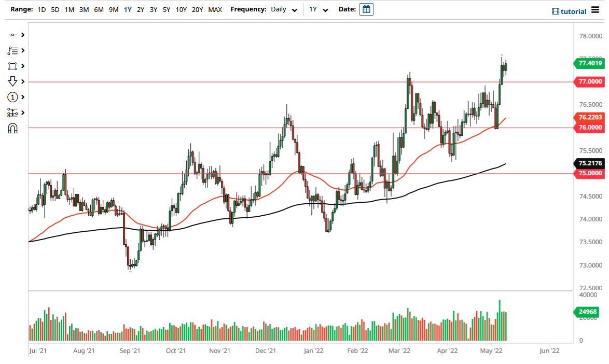Click the 78.0000 price axis label
This screenshot has width=609, height=364.
coord(591,36)
